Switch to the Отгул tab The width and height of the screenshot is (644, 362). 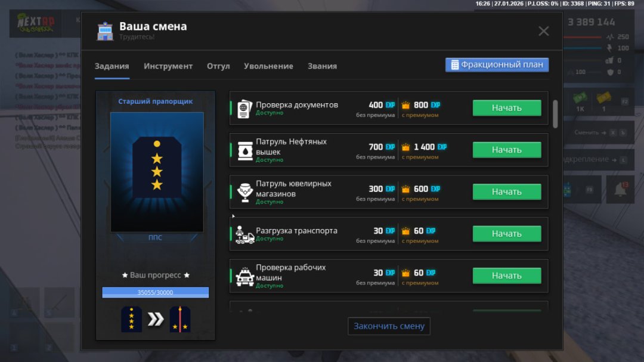point(218,66)
